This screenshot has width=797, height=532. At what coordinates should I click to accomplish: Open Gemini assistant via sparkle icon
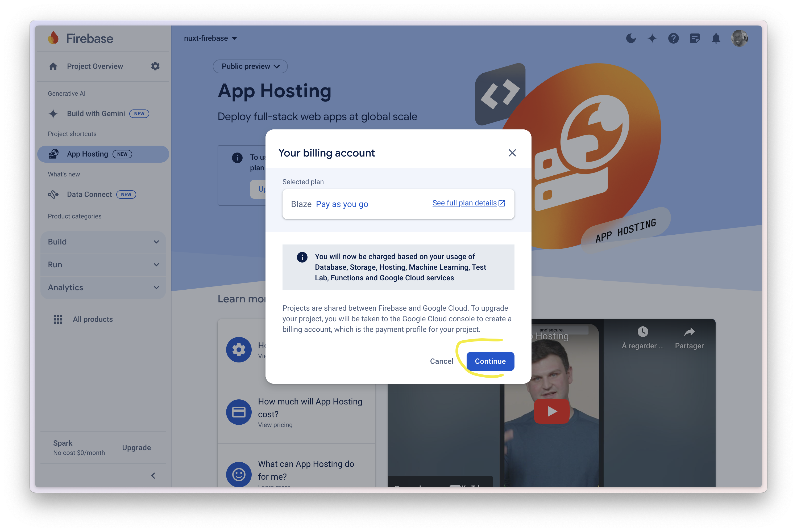(x=652, y=38)
